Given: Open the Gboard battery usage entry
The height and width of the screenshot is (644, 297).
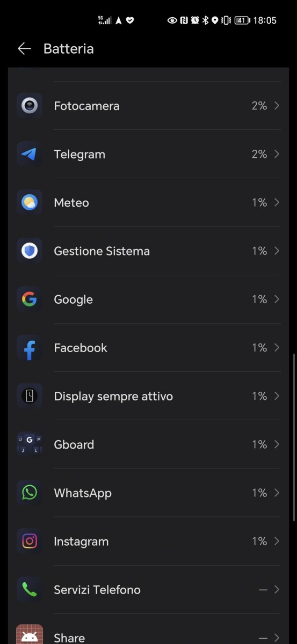Looking at the screenshot, I should [x=149, y=444].
